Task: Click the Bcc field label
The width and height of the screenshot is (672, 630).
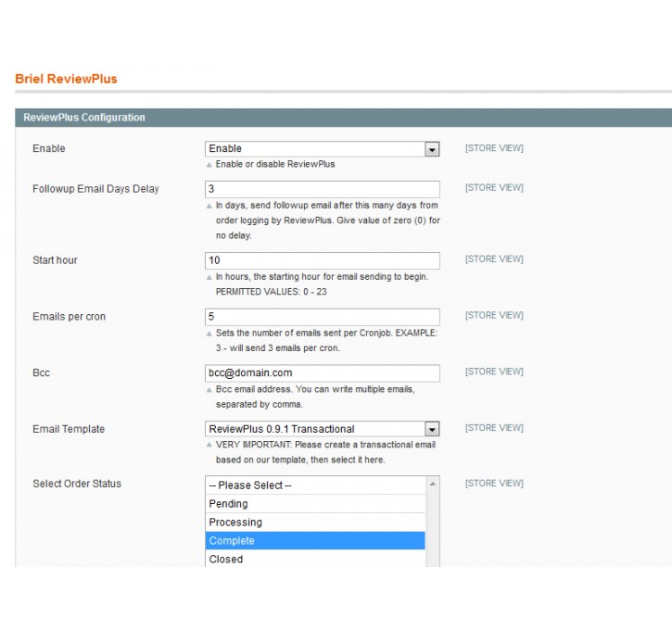Action: tap(41, 372)
